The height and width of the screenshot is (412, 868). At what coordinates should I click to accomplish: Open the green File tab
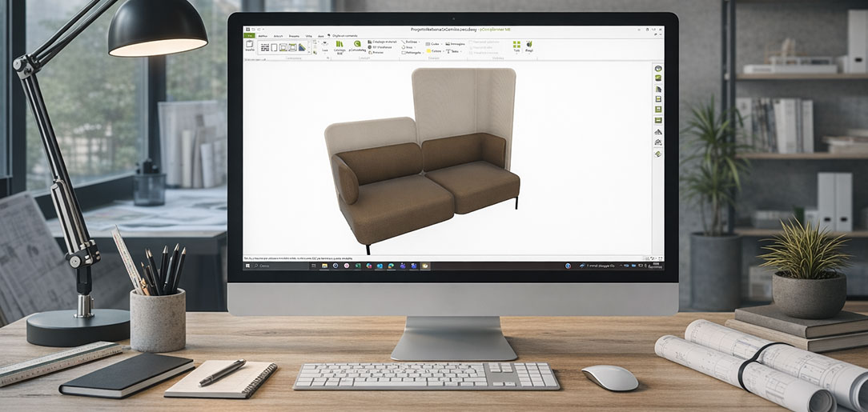click(x=249, y=36)
